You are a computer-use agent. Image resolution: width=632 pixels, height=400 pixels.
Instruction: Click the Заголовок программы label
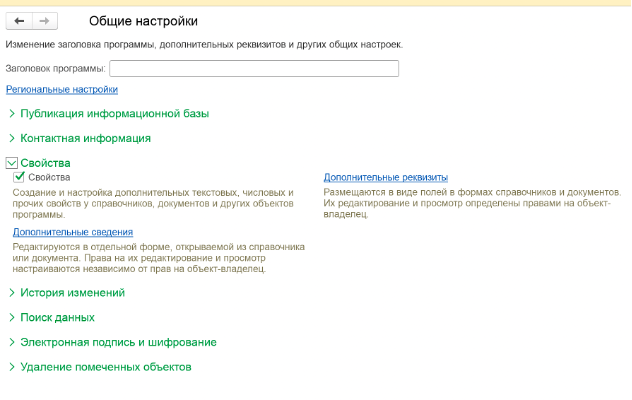point(56,69)
